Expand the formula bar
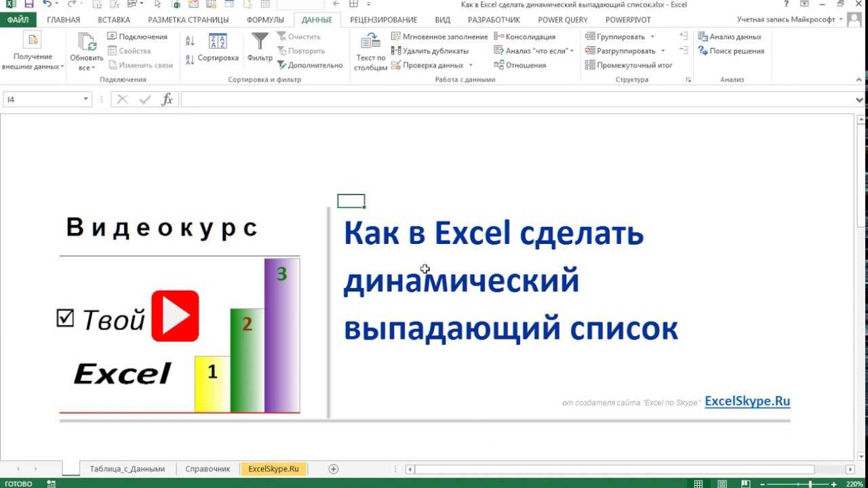Screen dimensions: 868x488 pyautogui.click(x=860, y=100)
